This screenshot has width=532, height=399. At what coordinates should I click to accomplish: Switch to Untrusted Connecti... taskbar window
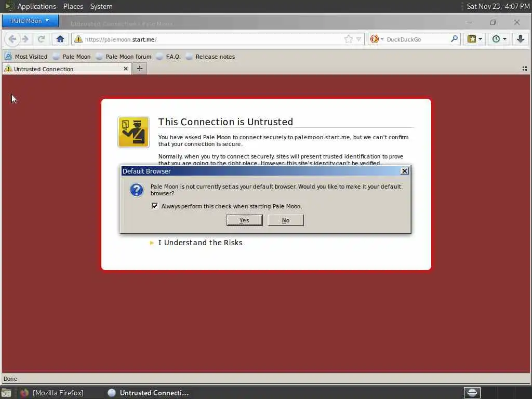(148, 393)
